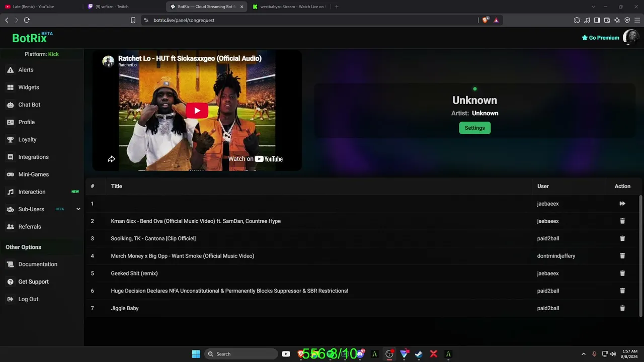644x362 pixels.
Task: Click the Get Support question mark icon
Action: tap(10, 282)
